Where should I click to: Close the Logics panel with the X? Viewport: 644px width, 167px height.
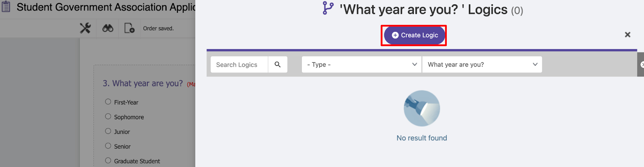(627, 35)
